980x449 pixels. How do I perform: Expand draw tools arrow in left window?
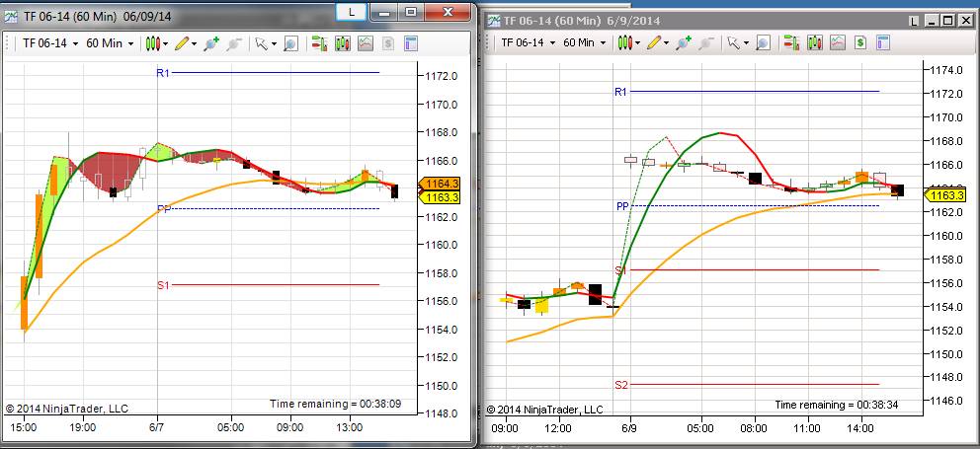[195, 43]
